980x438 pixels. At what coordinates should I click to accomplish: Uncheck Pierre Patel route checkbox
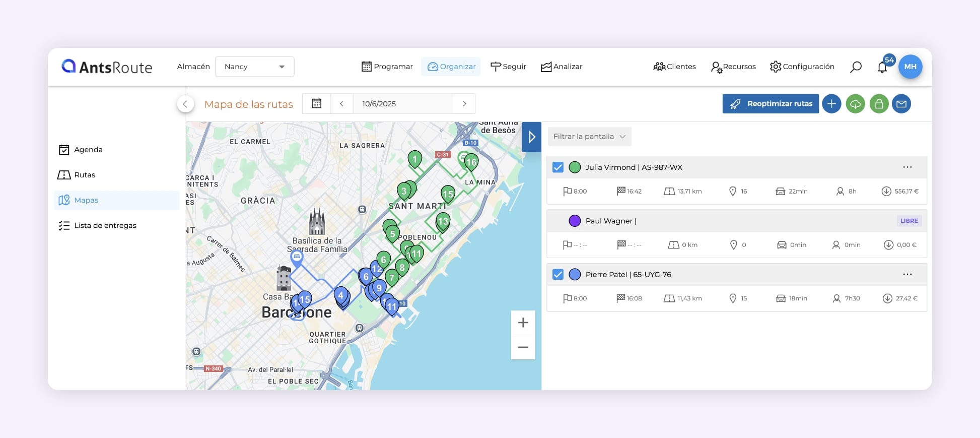coord(558,275)
